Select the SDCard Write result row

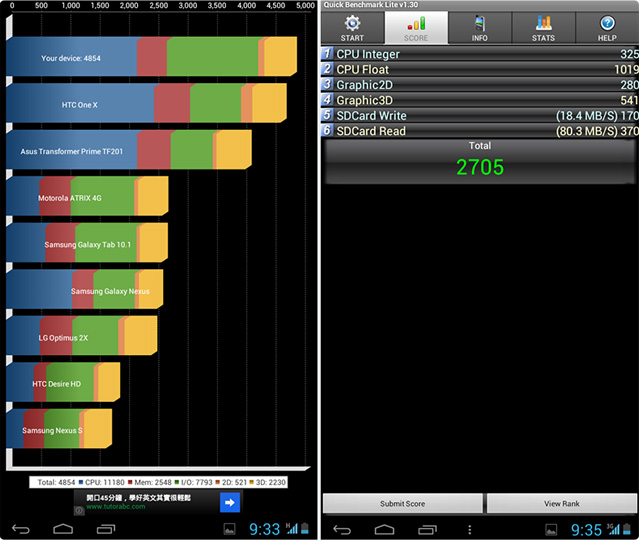tap(480, 116)
